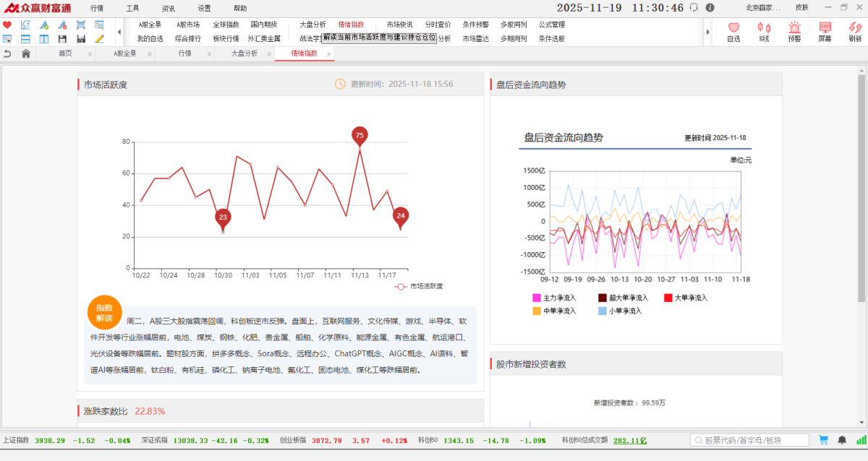Click the home icon beside the tabs
The width and height of the screenshot is (868, 461).
click(x=26, y=53)
